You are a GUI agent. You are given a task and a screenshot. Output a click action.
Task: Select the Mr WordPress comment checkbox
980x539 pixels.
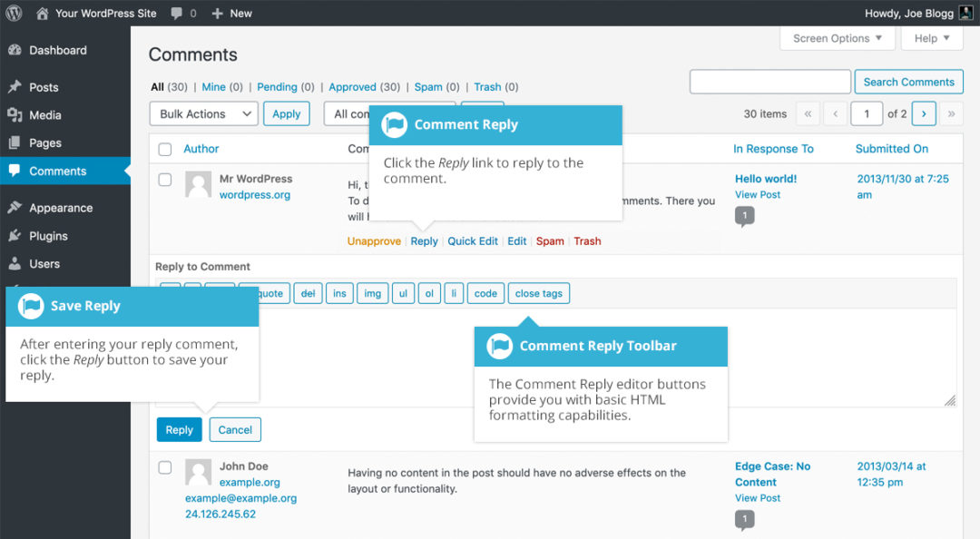point(164,179)
